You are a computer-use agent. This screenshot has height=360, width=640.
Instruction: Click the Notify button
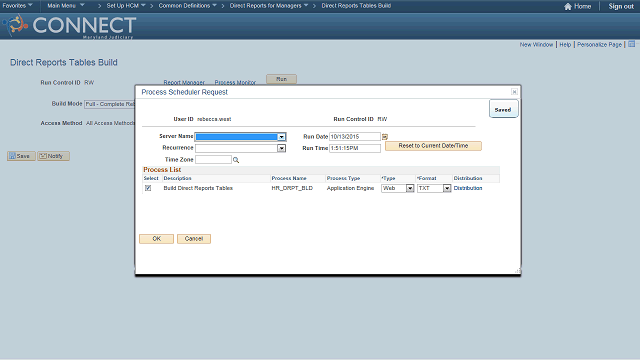[x=53, y=156]
